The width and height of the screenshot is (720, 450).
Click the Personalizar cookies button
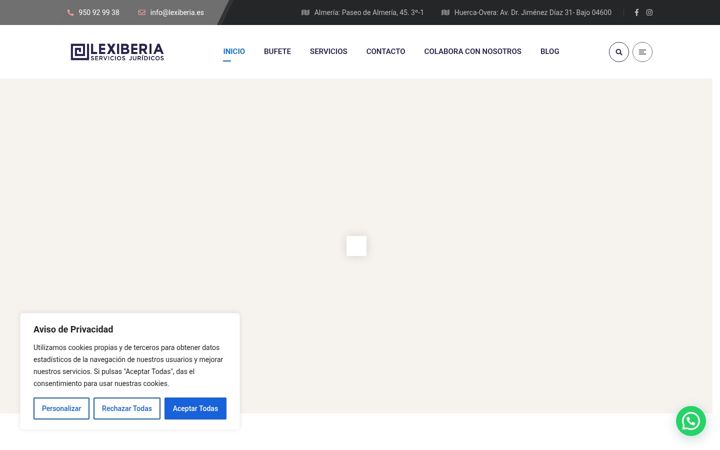coord(62,409)
